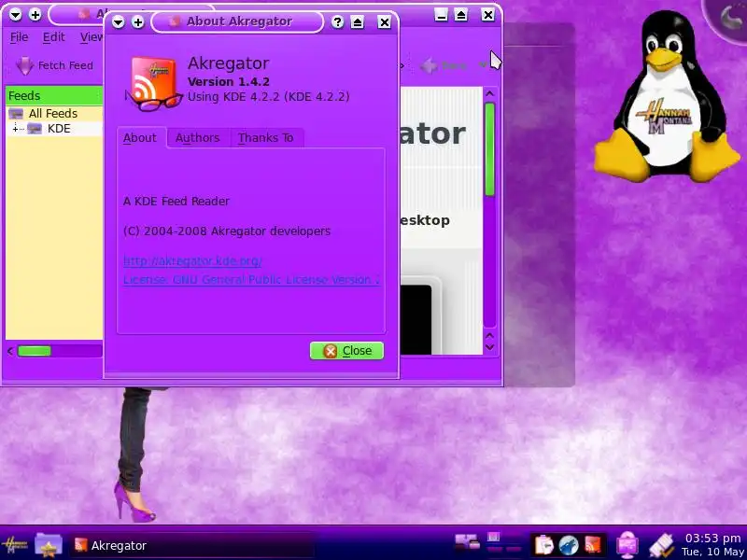The image size is (747, 560).
Task: Click the help question-mark button in dialog titlebar
Action: click(x=337, y=21)
